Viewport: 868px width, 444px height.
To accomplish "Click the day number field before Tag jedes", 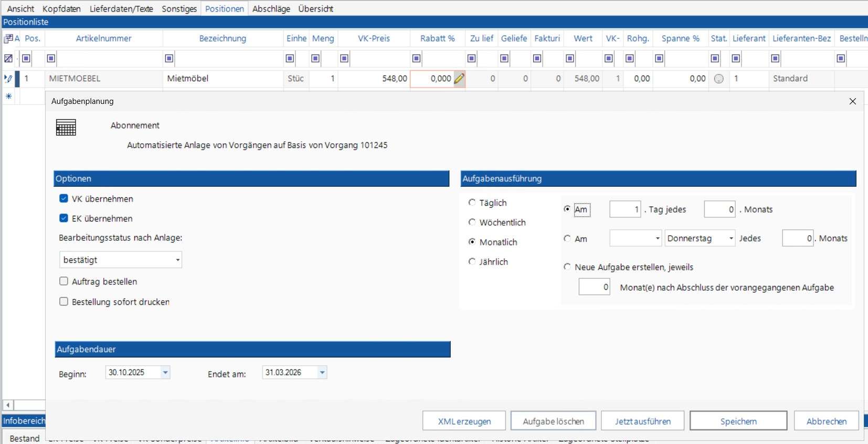I will [x=625, y=209].
